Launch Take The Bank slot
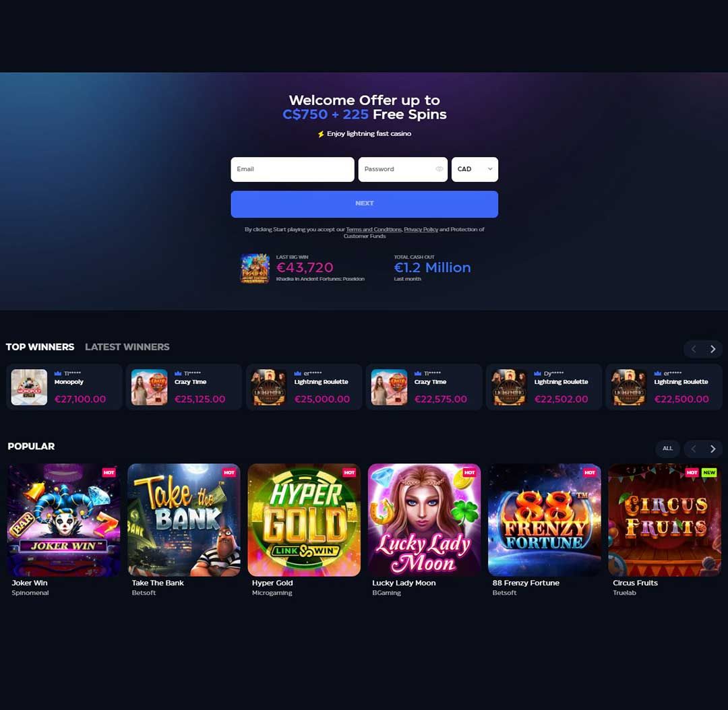Screen dimensions: 728x710 (x=184, y=520)
